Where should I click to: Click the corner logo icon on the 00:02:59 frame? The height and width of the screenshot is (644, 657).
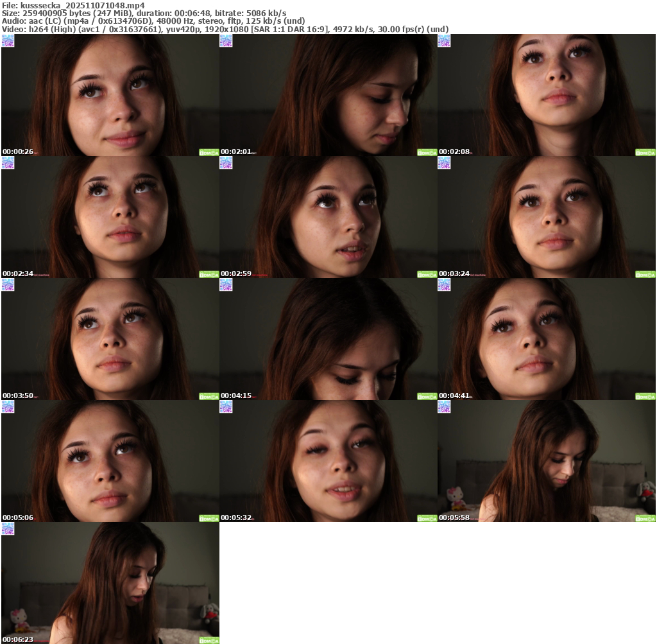point(226,162)
